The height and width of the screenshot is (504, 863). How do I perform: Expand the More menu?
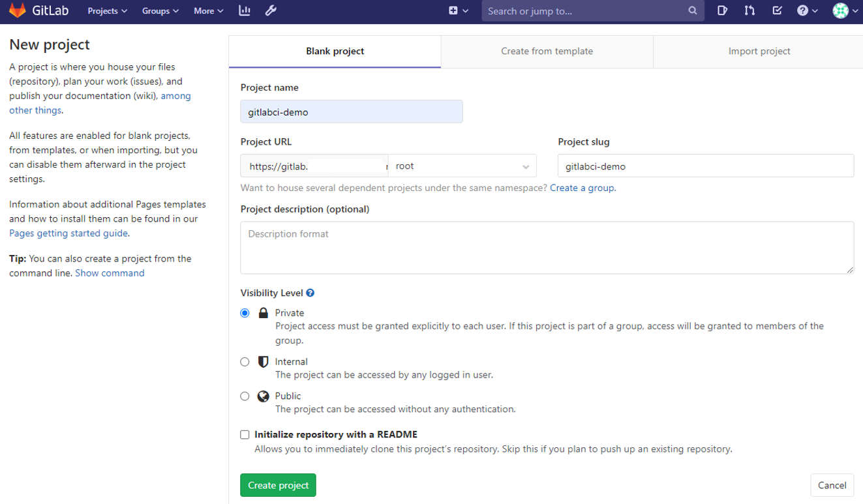[209, 10]
